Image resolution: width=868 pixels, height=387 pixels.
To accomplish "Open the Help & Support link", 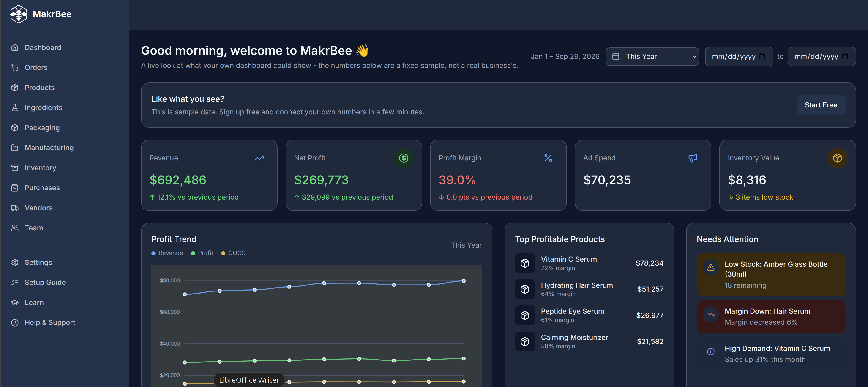I will point(65,323).
